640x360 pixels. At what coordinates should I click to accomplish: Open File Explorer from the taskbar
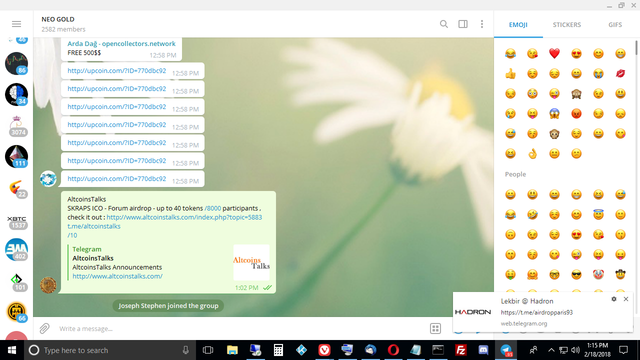click(x=232, y=350)
